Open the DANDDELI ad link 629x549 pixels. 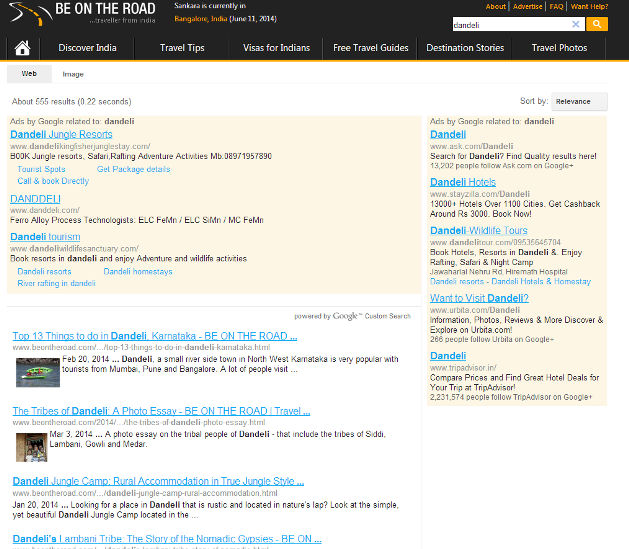[x=35, y=199]
